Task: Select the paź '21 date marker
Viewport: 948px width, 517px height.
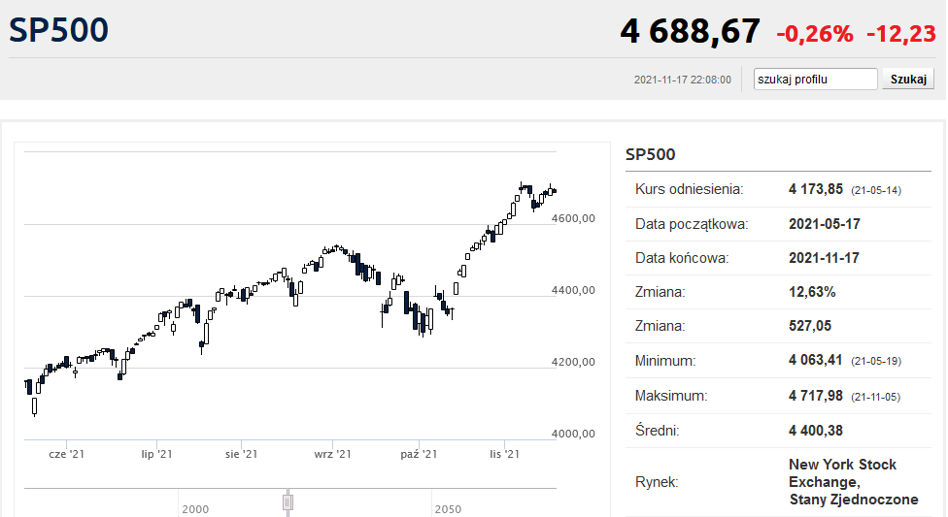Action: point(418,454)
